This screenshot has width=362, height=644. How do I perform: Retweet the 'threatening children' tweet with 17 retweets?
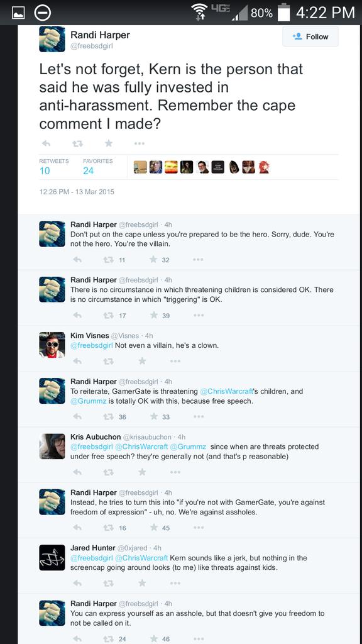pos(108,316)
